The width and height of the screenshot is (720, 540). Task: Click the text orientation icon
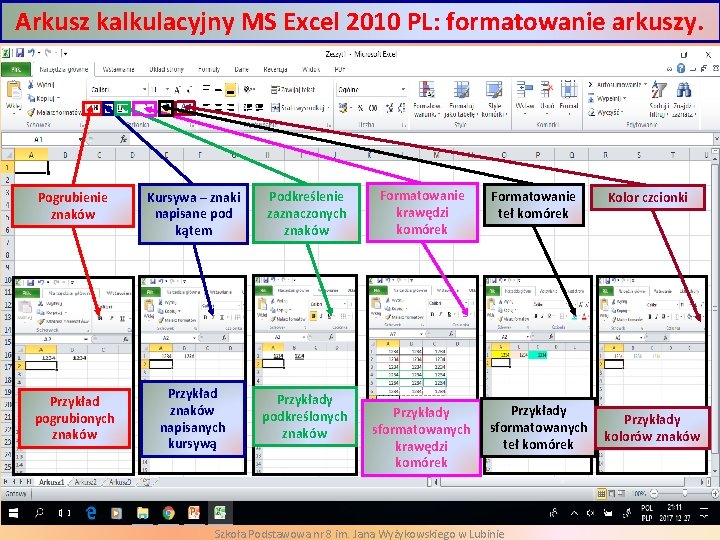click(249, 89)
